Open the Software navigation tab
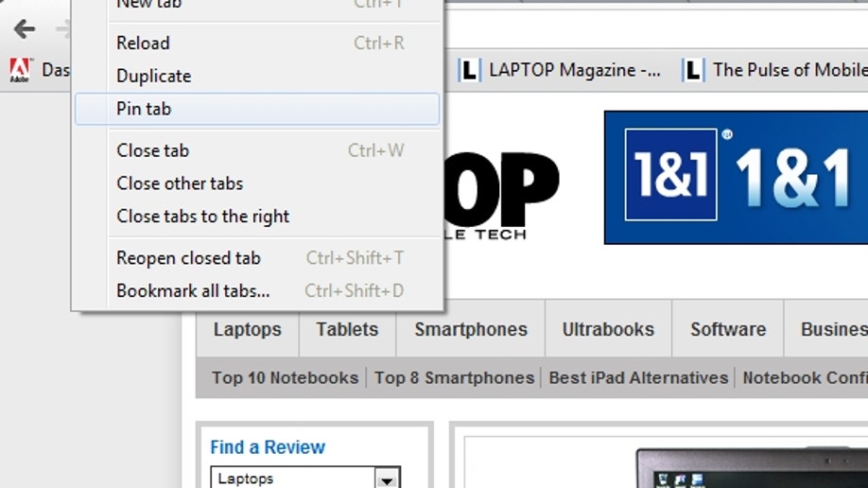 coord(728,329)
